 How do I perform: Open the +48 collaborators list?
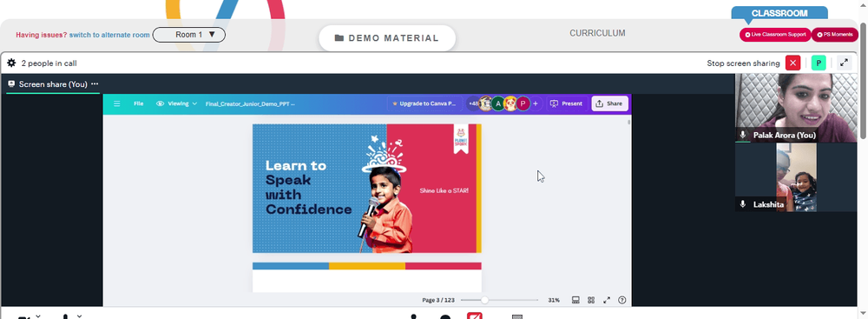coord(473,103)
